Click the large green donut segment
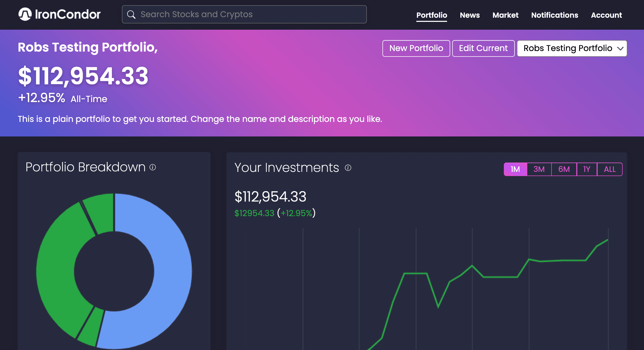The height and width of the screenshot is (350, 644). pos(56,271)
